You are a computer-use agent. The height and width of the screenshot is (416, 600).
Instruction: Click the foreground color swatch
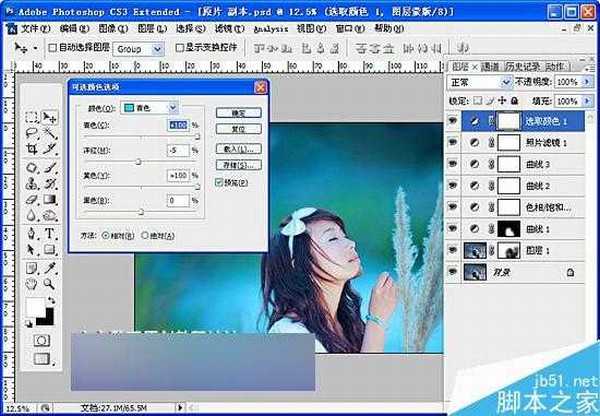(34, 307)
